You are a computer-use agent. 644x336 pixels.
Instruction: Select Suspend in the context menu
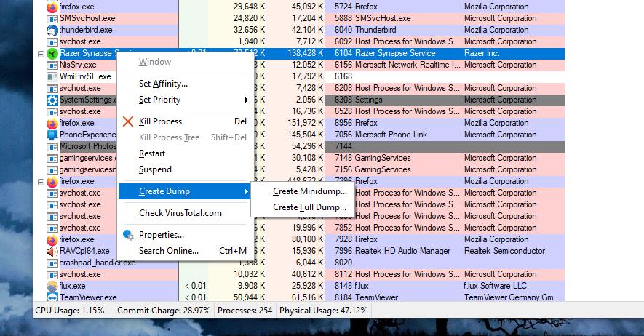coord(186,169)
